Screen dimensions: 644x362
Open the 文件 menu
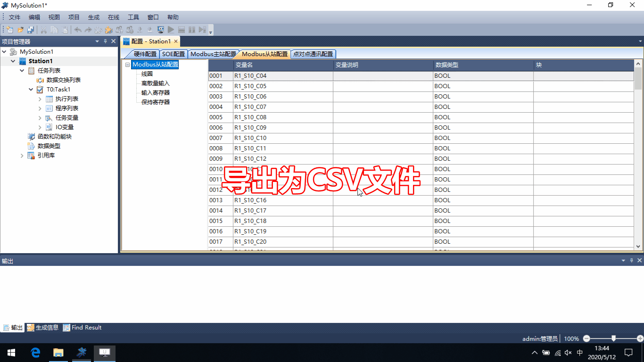click(15, 17)
